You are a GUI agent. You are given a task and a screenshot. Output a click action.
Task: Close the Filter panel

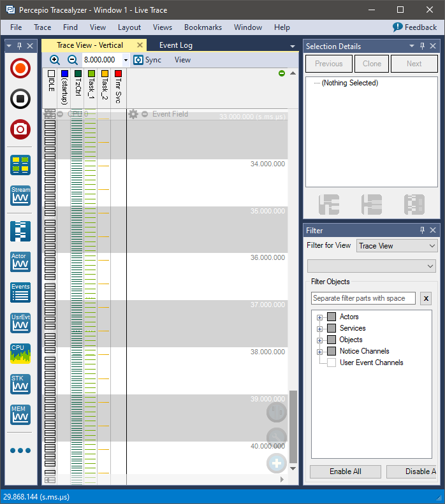pyautogui.click(x=433, y=230)
